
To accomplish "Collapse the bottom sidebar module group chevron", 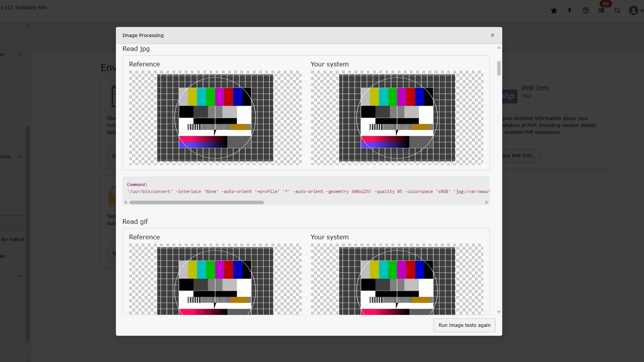I will 20,276.
